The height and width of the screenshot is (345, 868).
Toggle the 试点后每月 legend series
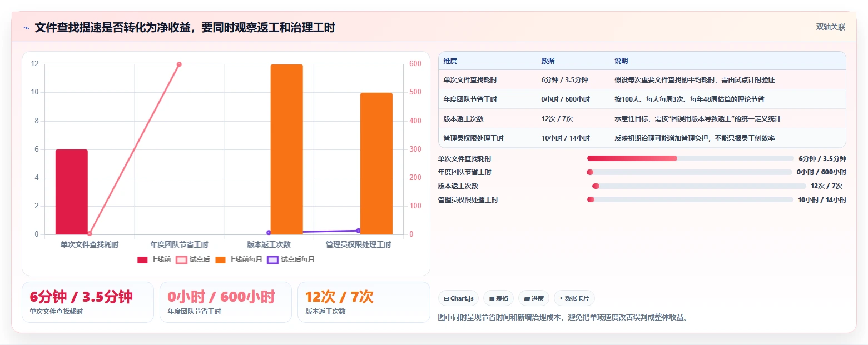click(x=291, y=259)
